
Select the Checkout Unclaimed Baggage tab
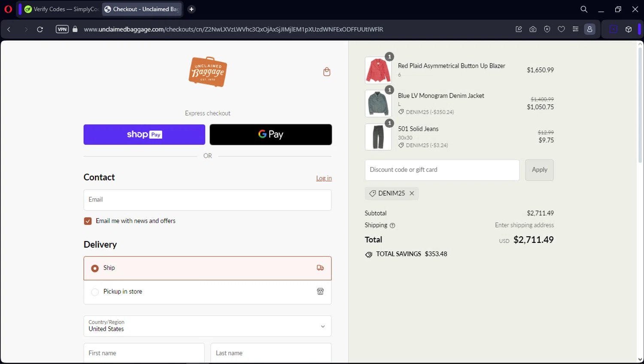142,9
